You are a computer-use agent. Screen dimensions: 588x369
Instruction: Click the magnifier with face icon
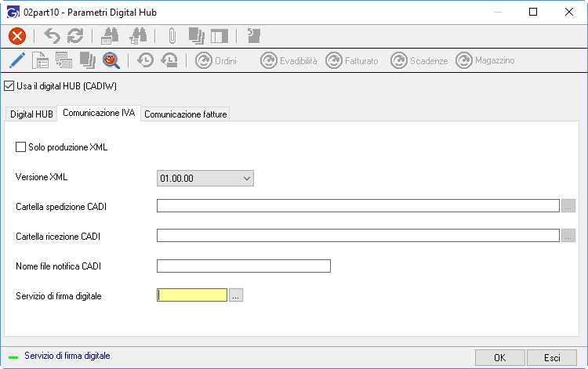pyautogui.click(x=111, y=60)
